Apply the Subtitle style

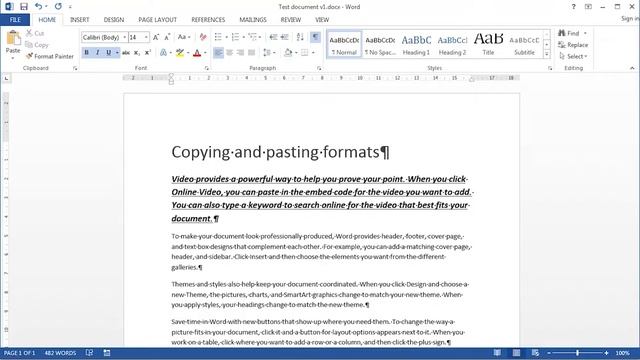coord(524,44)
